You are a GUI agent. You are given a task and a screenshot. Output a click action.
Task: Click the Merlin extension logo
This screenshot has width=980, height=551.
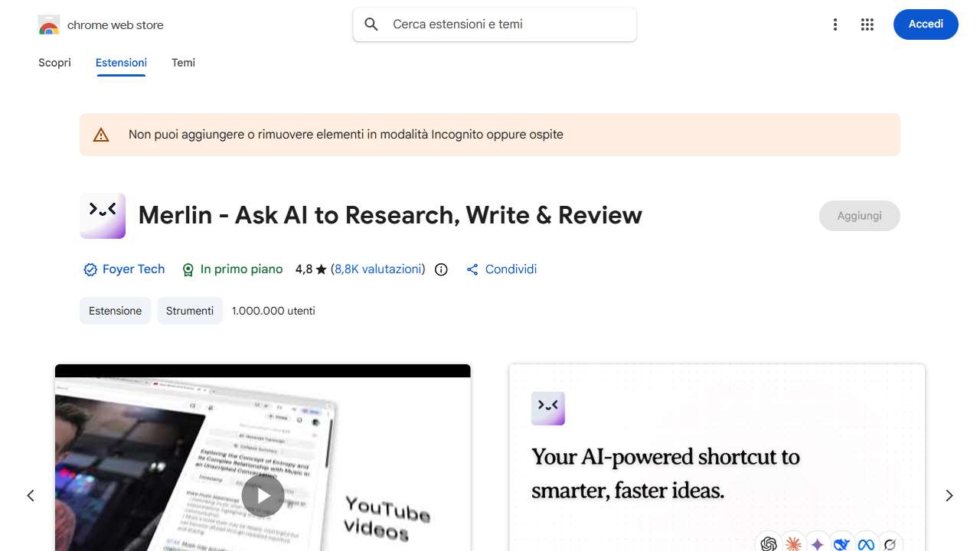click(102, 215)
